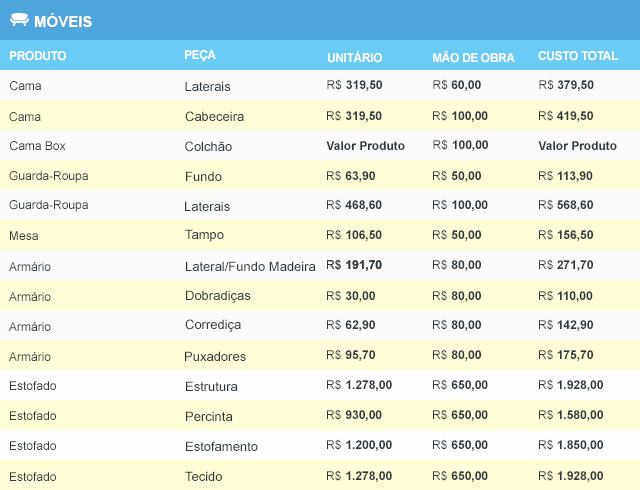
Task: Click the Valor Produto text in CUSTO TOTAL column
Action: click(577, 146)
